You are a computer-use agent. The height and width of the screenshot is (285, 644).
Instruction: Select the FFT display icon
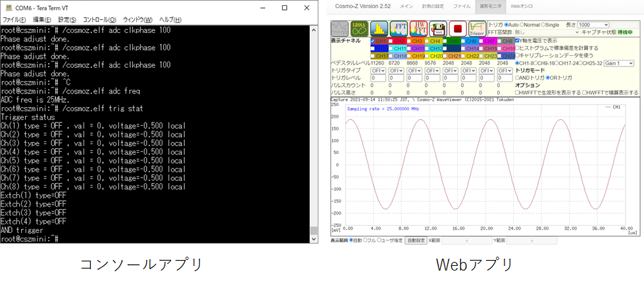click(x=399, y=28)
